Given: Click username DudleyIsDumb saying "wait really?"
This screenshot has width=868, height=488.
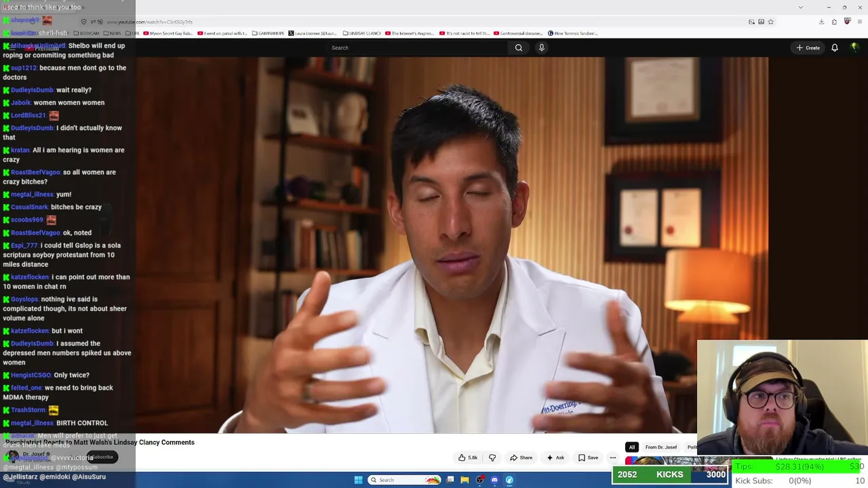Looking at the screenshot, I should click(32, 90).
